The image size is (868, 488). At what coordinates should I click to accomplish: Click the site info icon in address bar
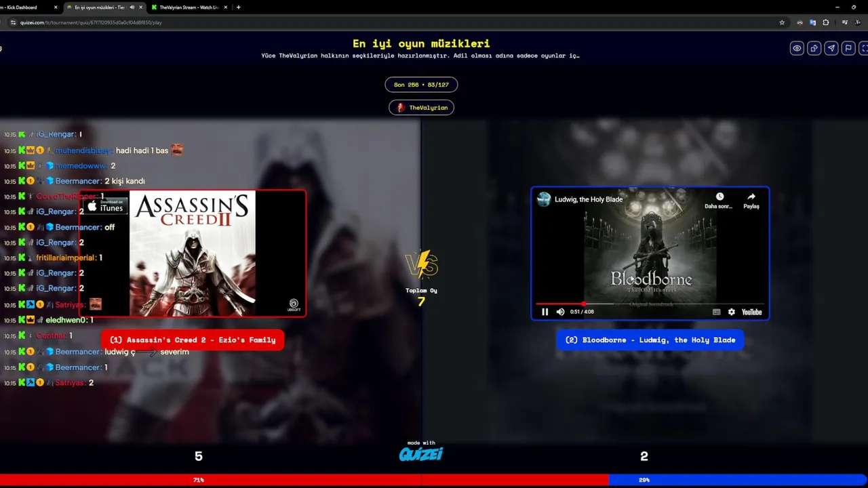(12, 22)
